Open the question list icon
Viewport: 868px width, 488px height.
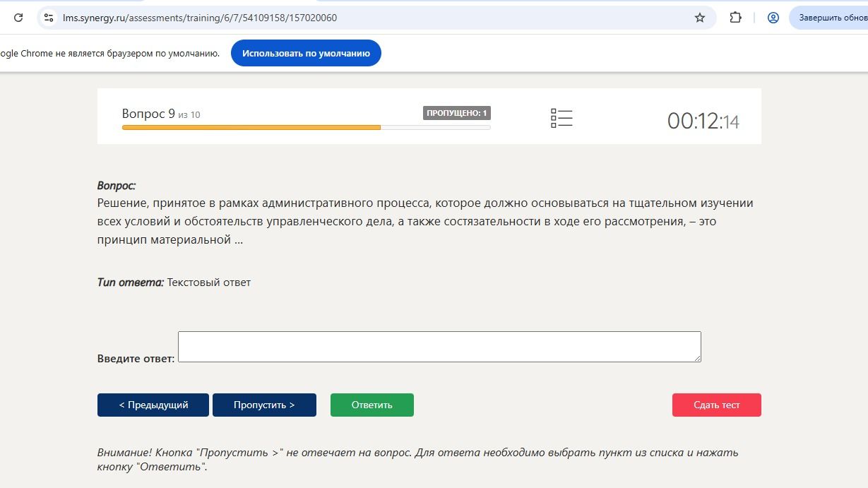pos(561,119)
